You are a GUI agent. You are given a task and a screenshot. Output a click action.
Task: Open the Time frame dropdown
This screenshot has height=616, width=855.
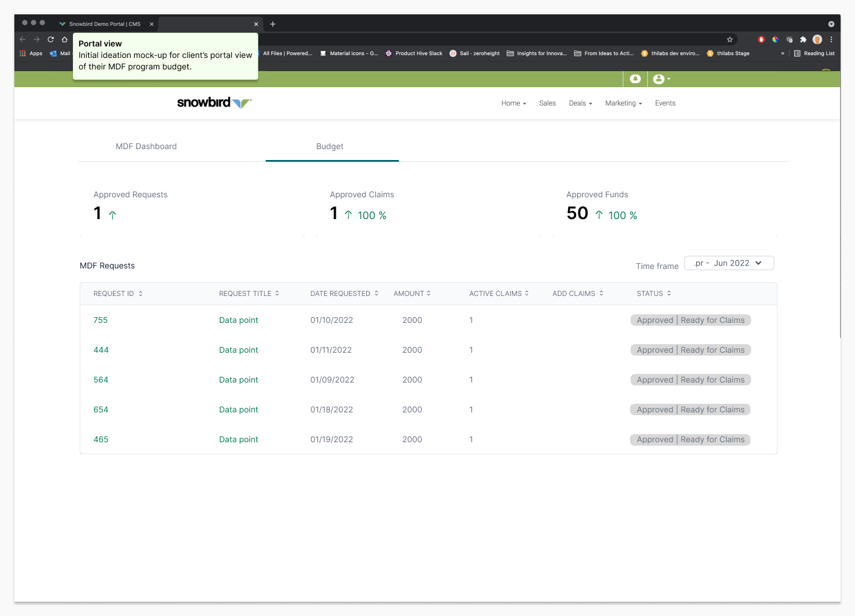point(729,263)
